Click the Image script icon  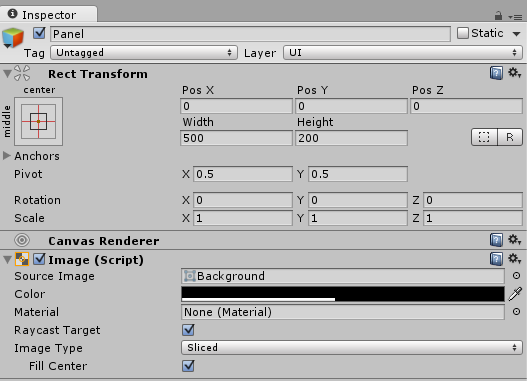click(x=22, y=259)
